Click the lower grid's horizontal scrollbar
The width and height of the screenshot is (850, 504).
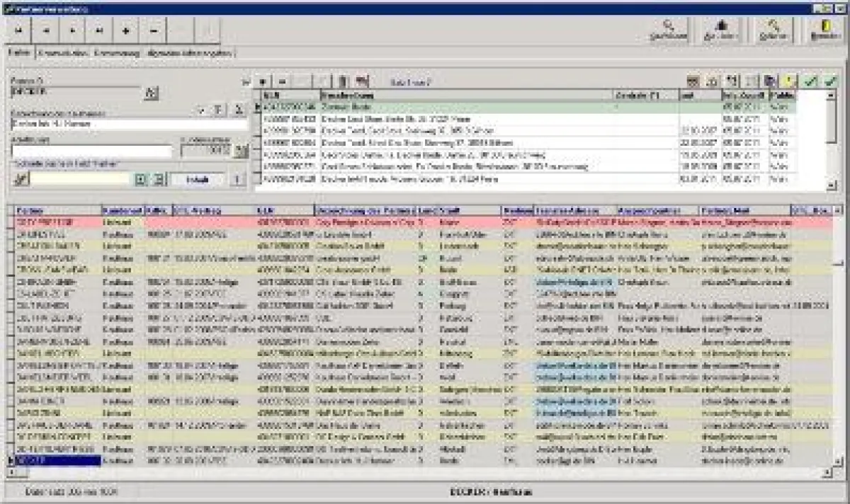(x=425, y=470)
